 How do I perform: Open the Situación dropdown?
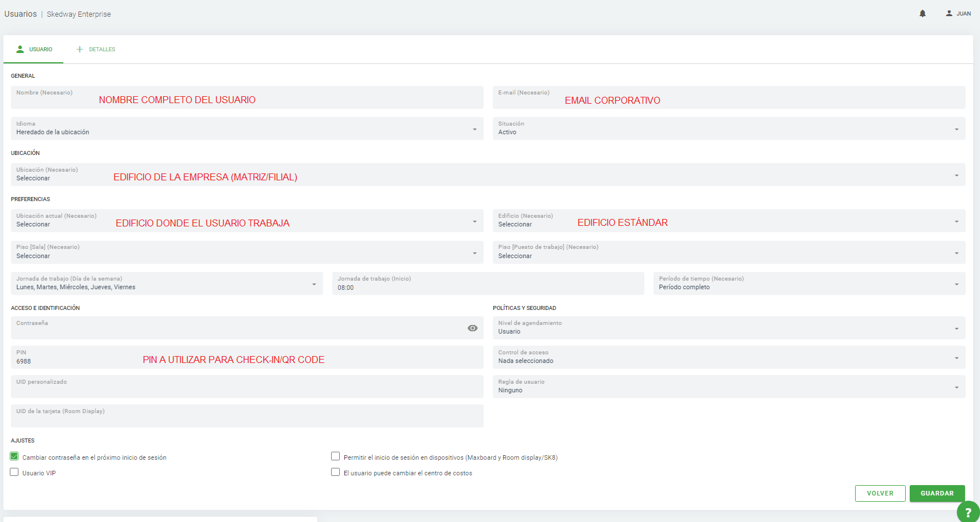(728, 129)
